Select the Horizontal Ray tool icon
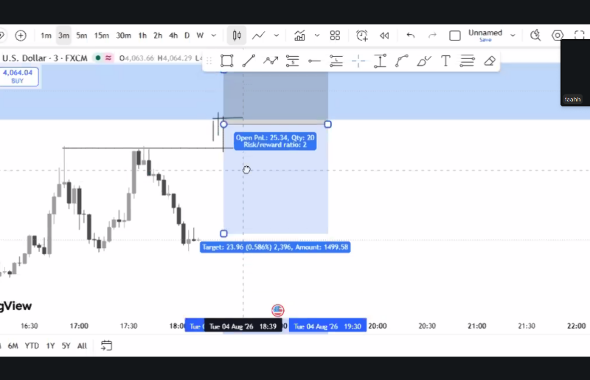The height and width of the screenshot is (380, 590). click(314, 61)
